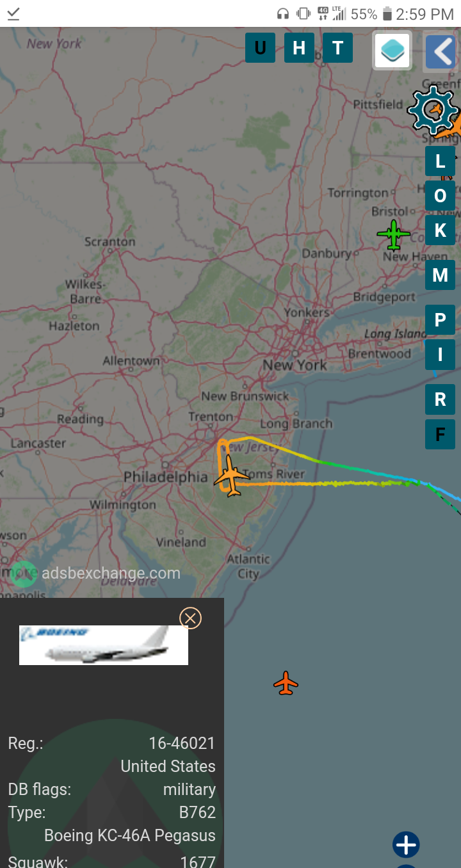
Task: Open the map layers selector icon
Action: 392,50
